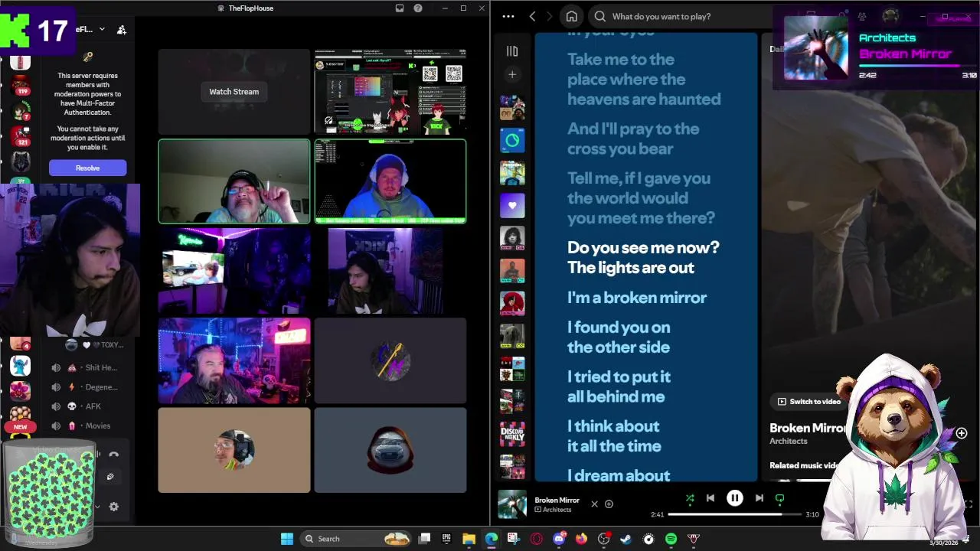Image resolution: width=980 pixels, height=551 pixels.
Task: Jump to lyric "I'm a broken mirror"
Action: (637, 298)
